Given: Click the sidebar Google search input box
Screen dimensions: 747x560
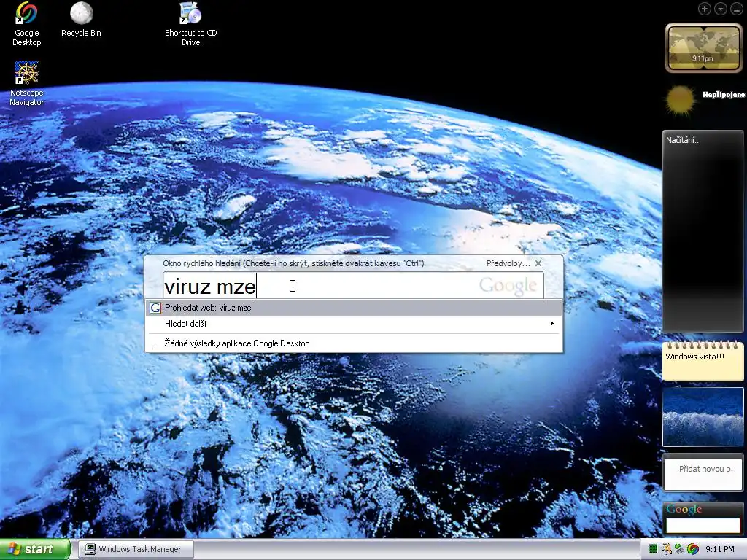Looking at the screenshot, I should (x=703, y=525).
